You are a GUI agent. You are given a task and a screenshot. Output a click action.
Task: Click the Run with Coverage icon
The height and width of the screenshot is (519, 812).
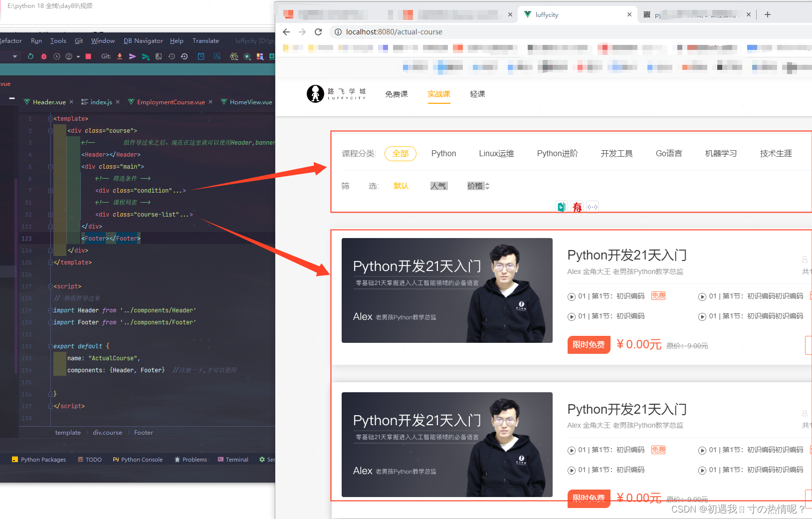[x=57, y=56]
